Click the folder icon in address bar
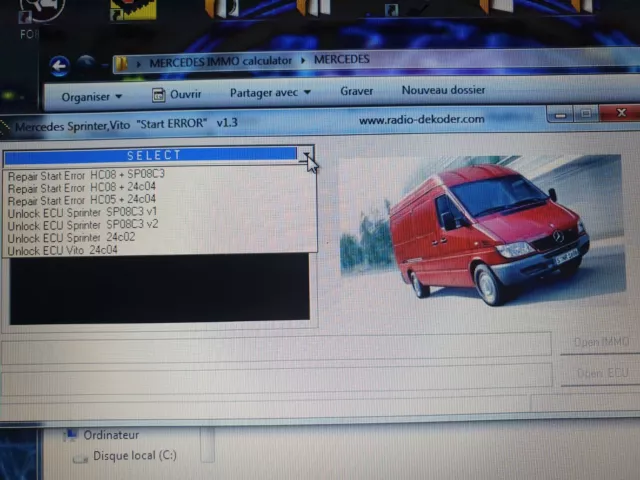The width and height of the screenshot is (640, 480). point(122,64)
